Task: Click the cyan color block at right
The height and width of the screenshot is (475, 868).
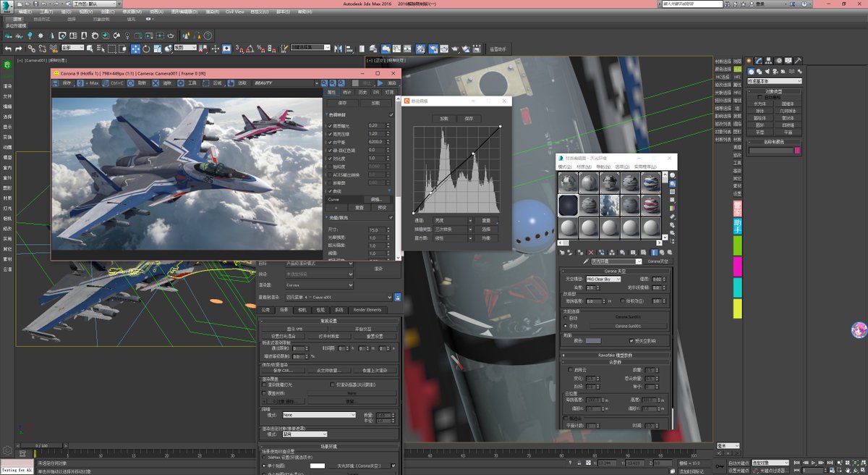Action: pos(737,287)
